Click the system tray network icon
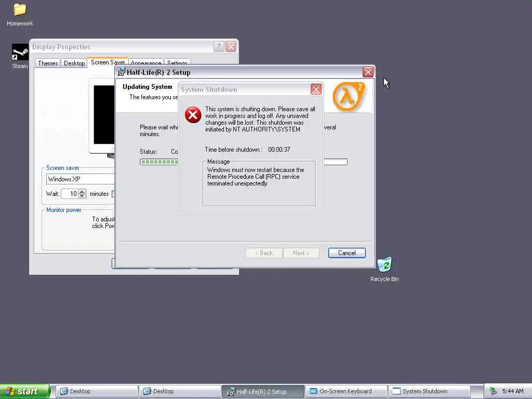 tap(493, 391)
